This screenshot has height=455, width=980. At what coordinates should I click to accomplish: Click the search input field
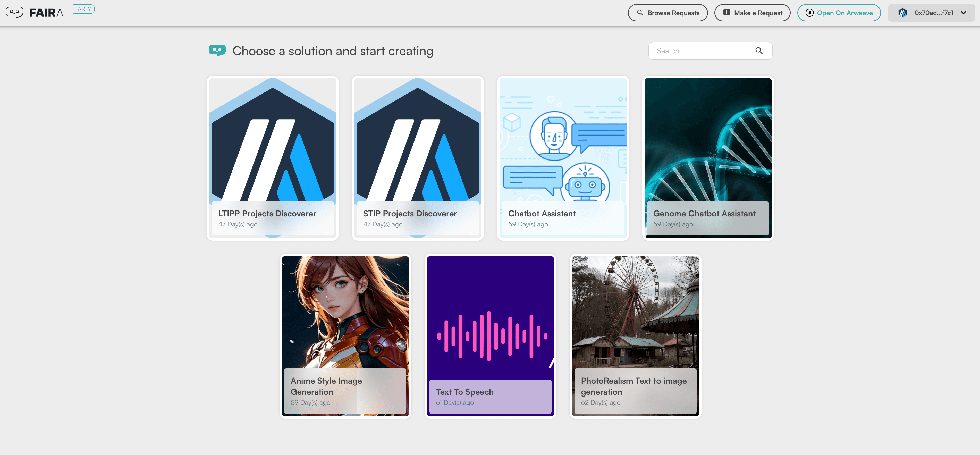click(x=710, y=50)
